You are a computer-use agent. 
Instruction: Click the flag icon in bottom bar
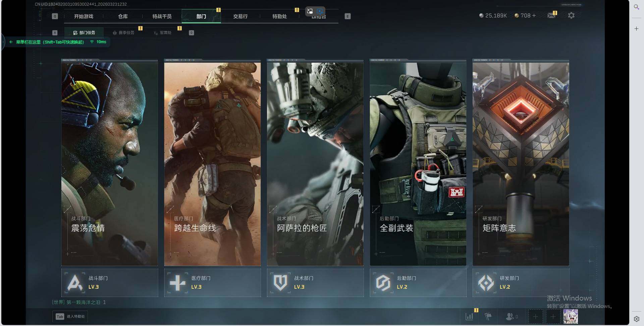point(488,316)
